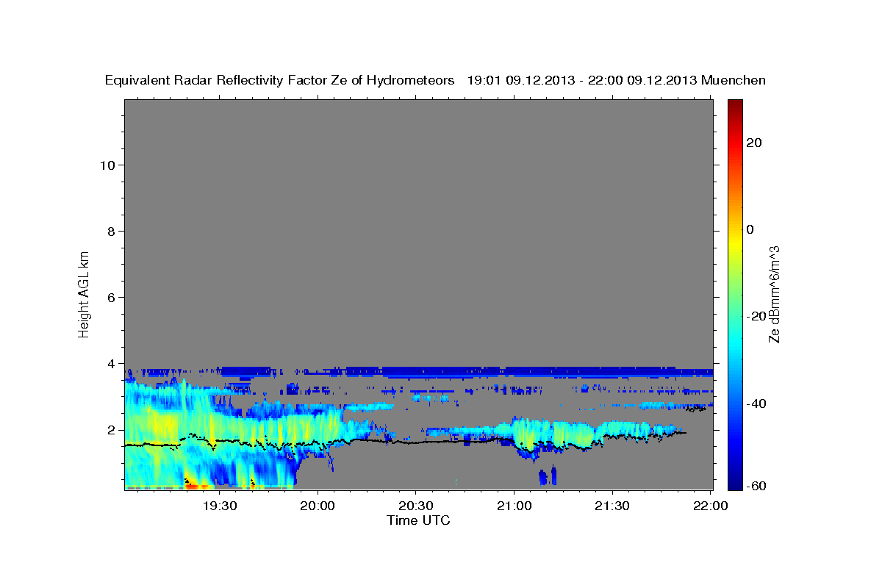Click the height tick label 4
Screen dimensions: 882x588
(x=112, y=363)
